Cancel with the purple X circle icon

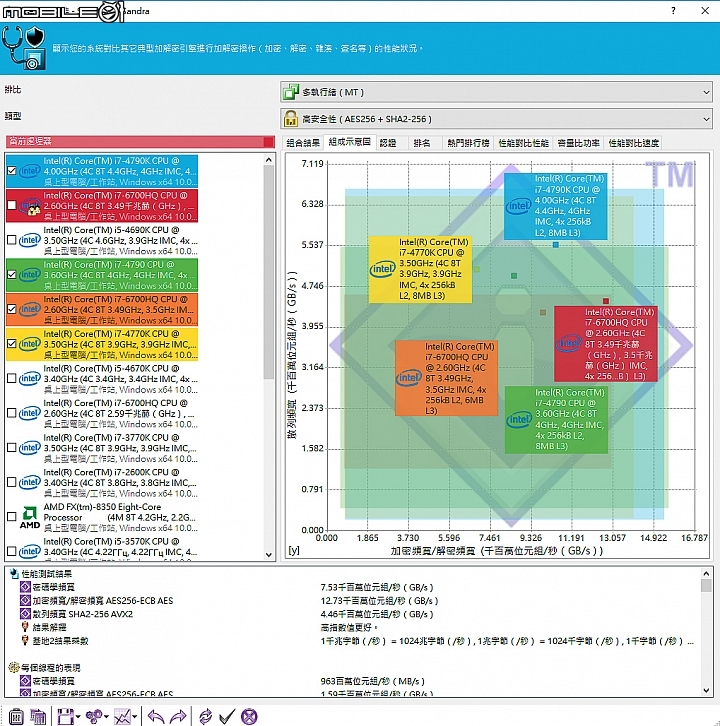coord(249,716)
